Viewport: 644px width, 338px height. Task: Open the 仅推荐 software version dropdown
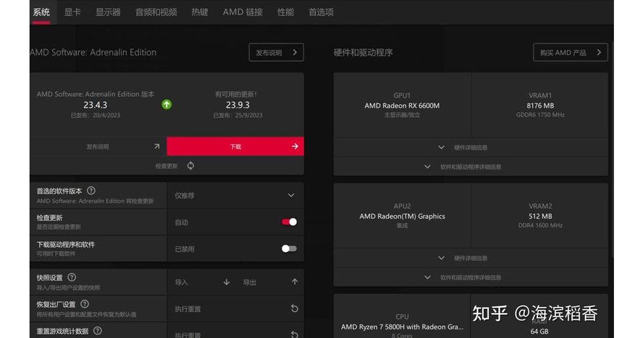(236, 195)
